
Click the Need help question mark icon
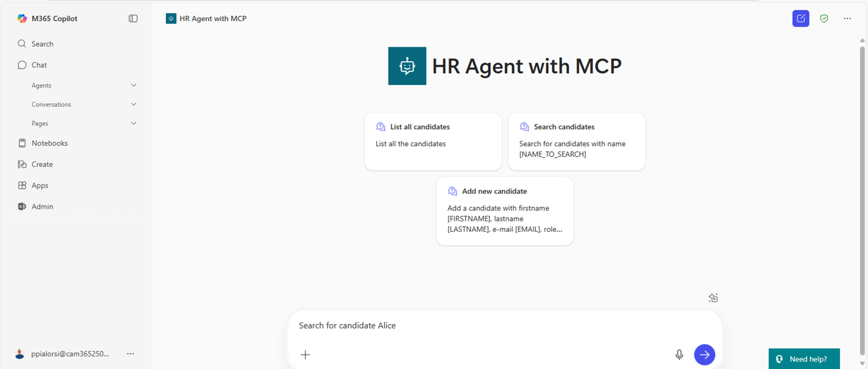[780, 359]
